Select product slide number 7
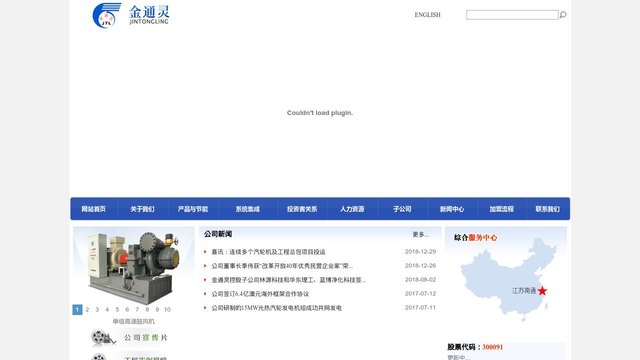 137,309
